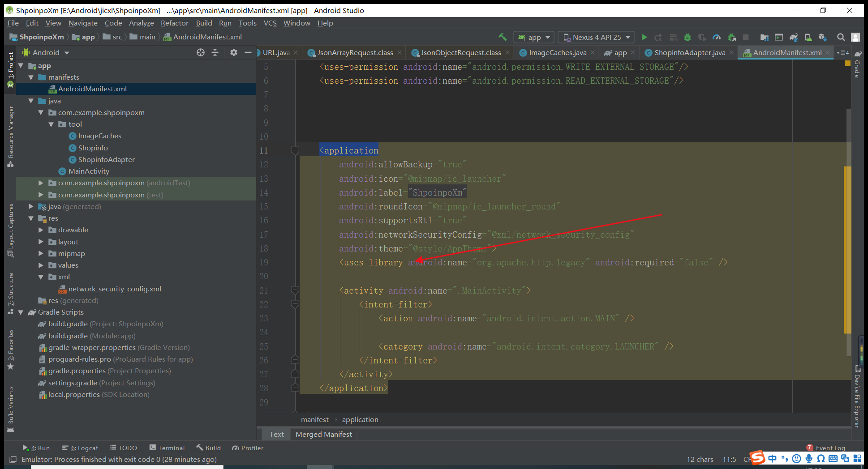
Task: Toggle the Resource Manager side panel
Action: coord(11,136)
